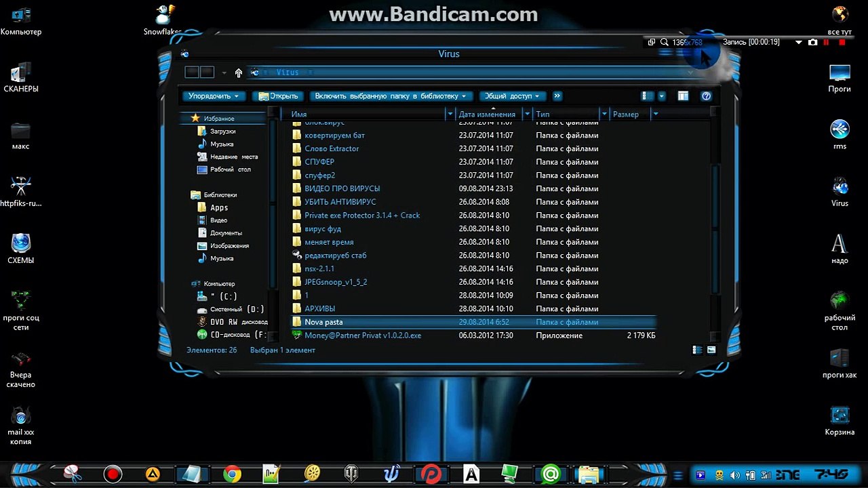Open the Размер column filter dropdown
This screenshot has width=868, height=488.
tap(655, 115)
